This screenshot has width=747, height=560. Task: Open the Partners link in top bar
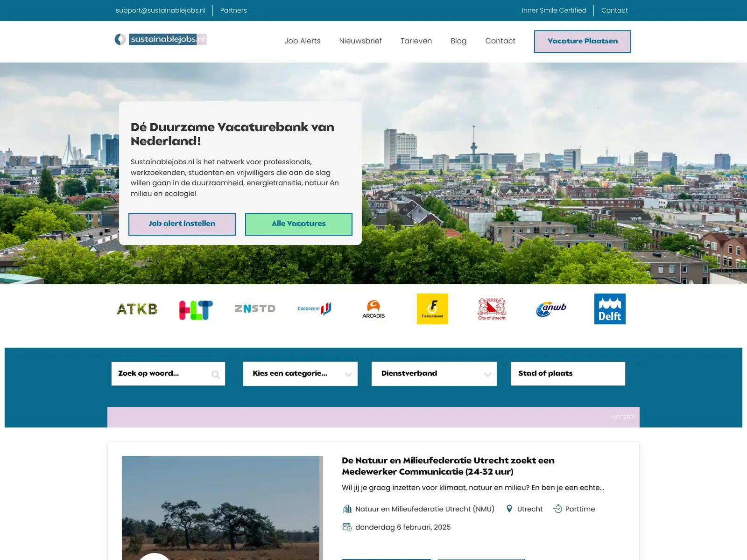tap(233, 10)
